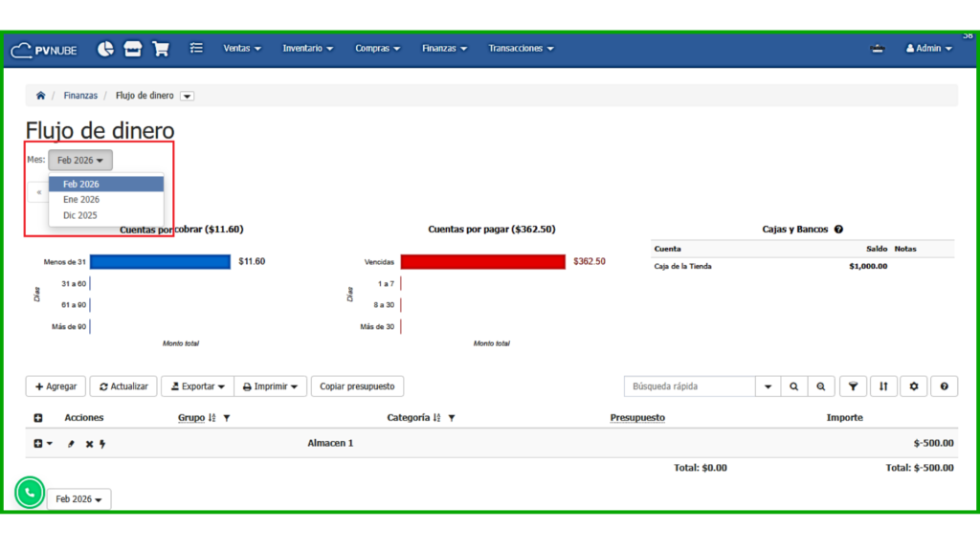
Task: Open the shopping cart icon
Action: tap(161, 49)
